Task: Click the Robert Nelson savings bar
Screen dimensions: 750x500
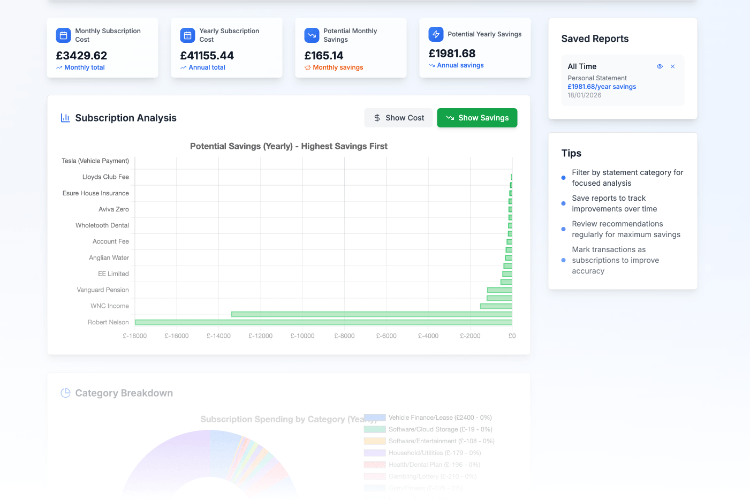Action: (x=323, y=322)
